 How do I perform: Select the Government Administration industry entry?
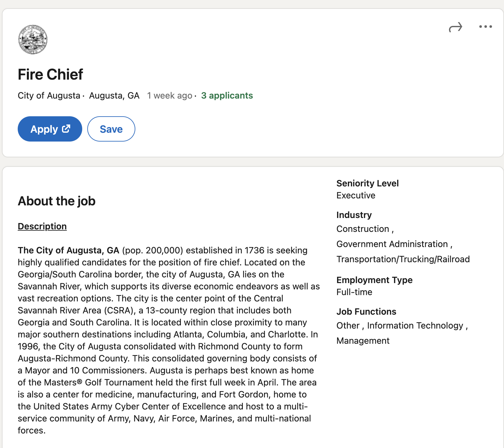[392, 244]
